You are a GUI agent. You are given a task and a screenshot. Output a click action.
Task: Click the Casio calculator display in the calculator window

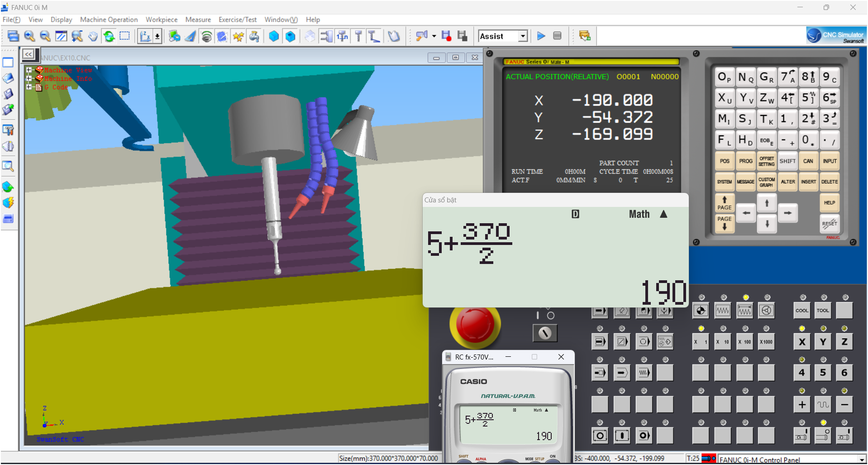click(508, 424)
